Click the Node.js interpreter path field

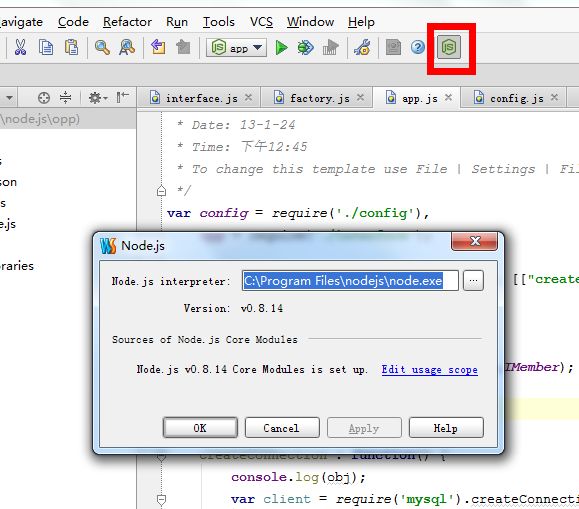click(x=350, y=281)
